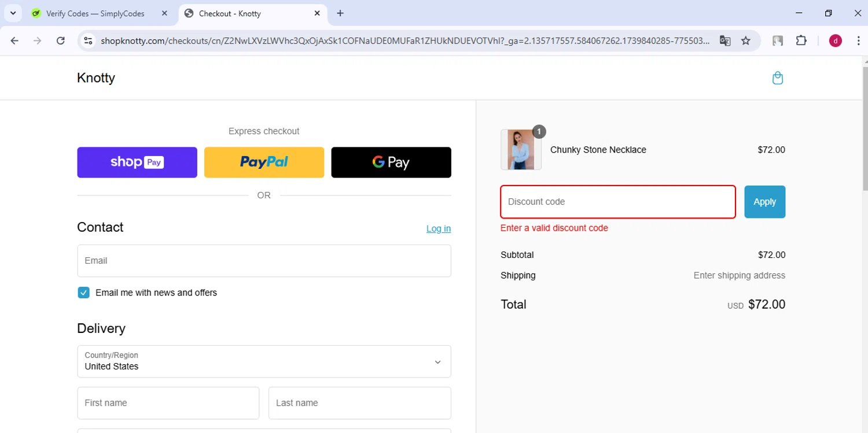Click the translate page icon

(725, 40)
